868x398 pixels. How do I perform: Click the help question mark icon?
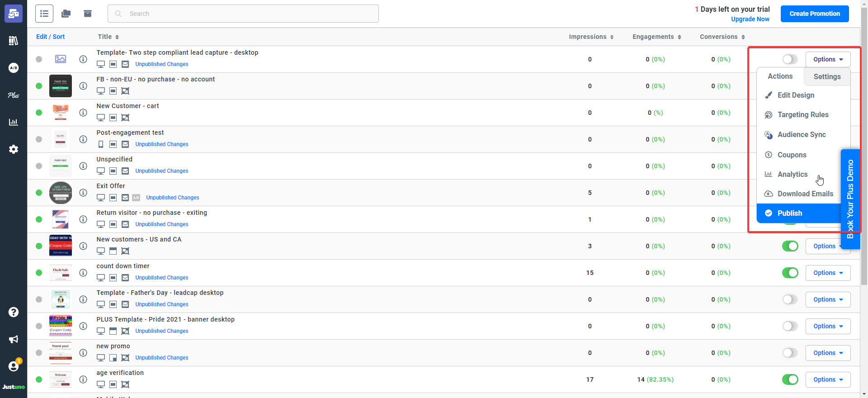point(14,312)
